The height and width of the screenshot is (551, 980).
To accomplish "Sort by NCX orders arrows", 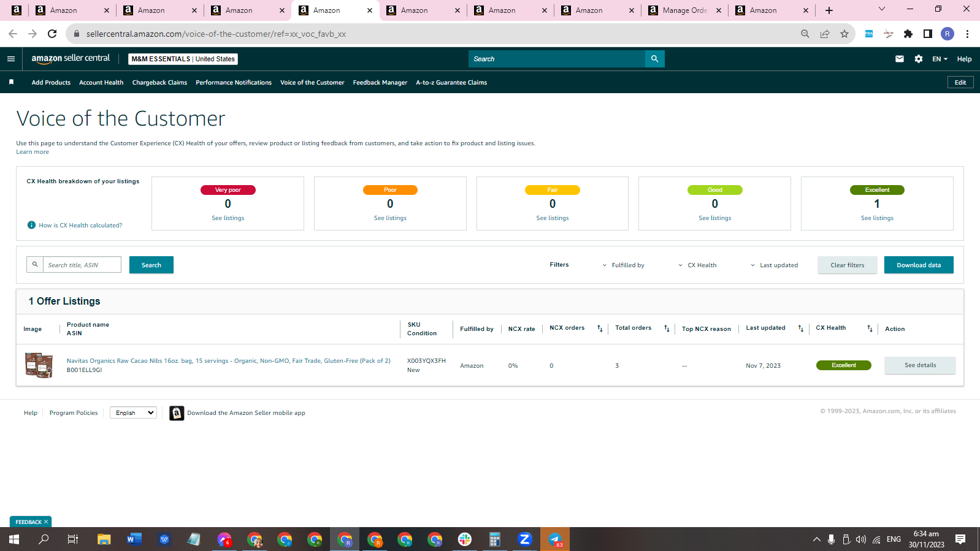I will click(x=600, y=329).
